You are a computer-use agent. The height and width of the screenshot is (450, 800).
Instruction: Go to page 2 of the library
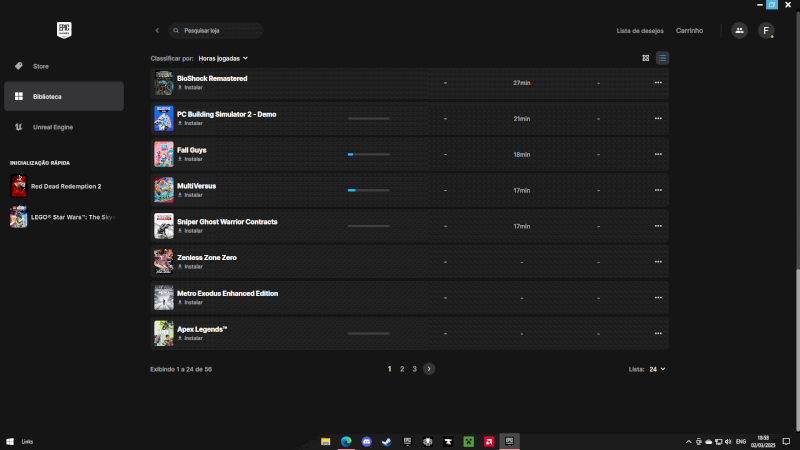(402, 369)
